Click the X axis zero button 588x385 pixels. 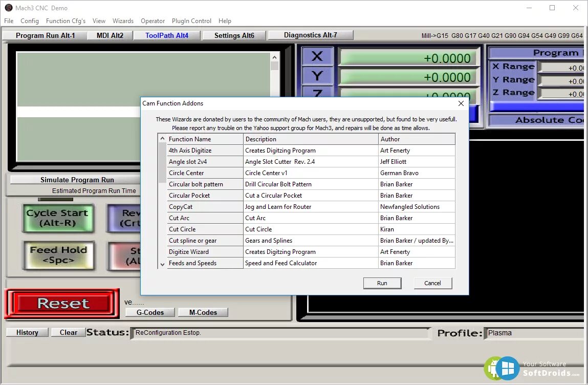point(317,57)
